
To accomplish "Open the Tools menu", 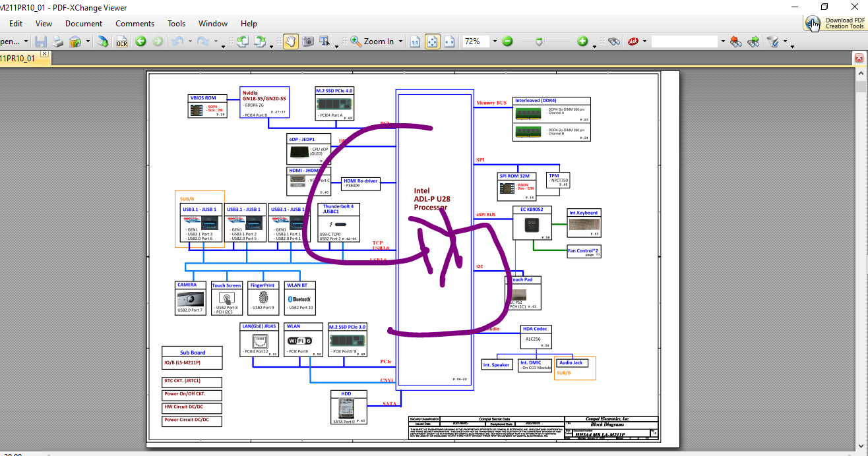I will (x=177, y=24).
